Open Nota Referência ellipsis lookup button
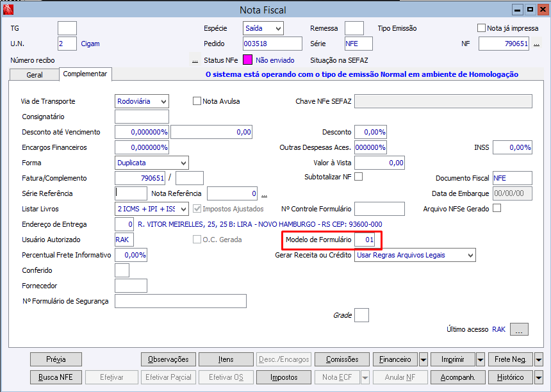 (x=264, y=193)
